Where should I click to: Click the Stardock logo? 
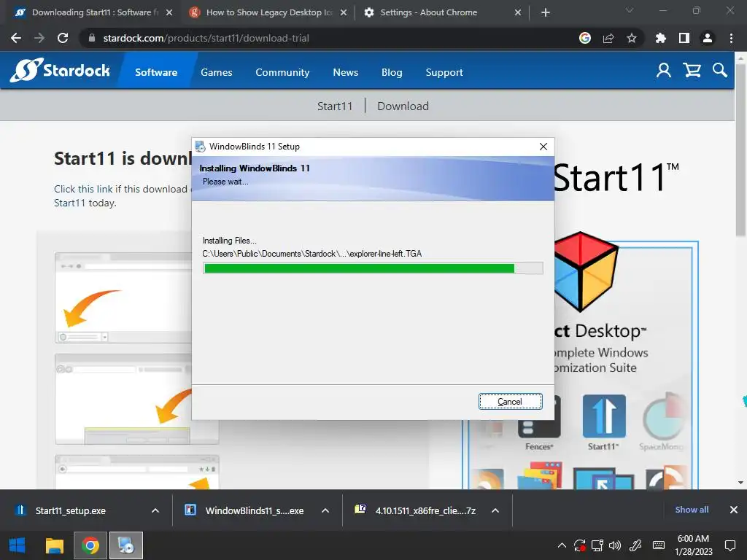coord(60,71)
